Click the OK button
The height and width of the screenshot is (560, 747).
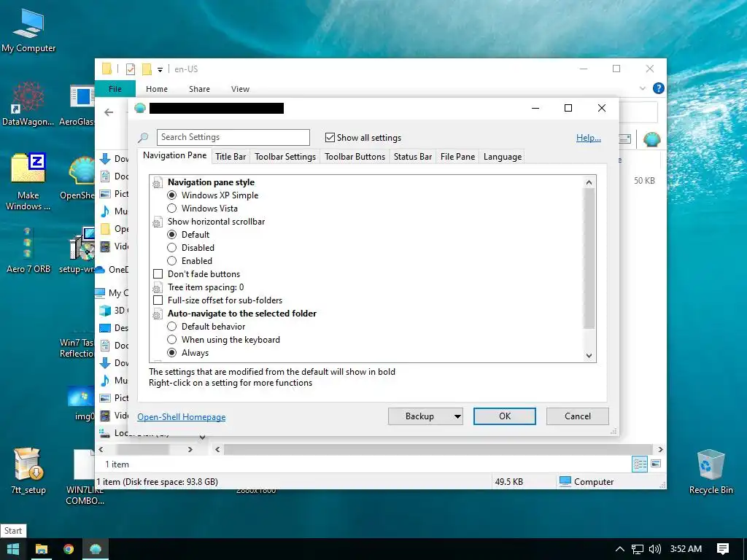tap(505, 416)
